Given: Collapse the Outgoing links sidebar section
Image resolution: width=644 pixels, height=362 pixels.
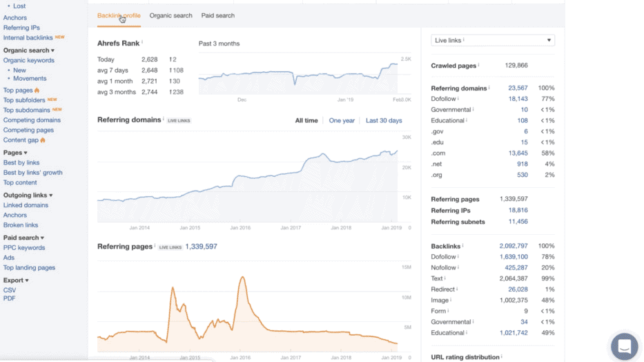Looking at the screenshot, I should [28, 196].
